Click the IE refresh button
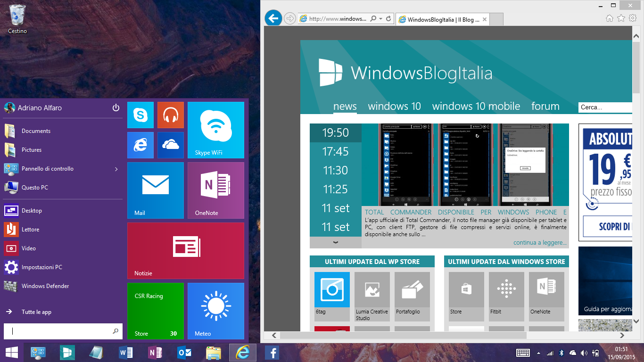 pyautogui.click(x=388, y=19)
